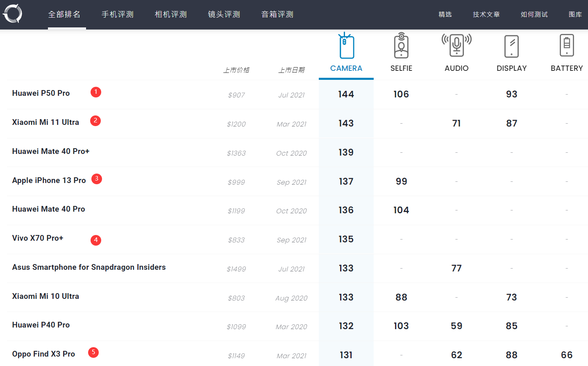588x366 pixels.
Task: Click display score 85 for Huawei P40 Pro
Action: pyautogui.click(x=511, y=326)
